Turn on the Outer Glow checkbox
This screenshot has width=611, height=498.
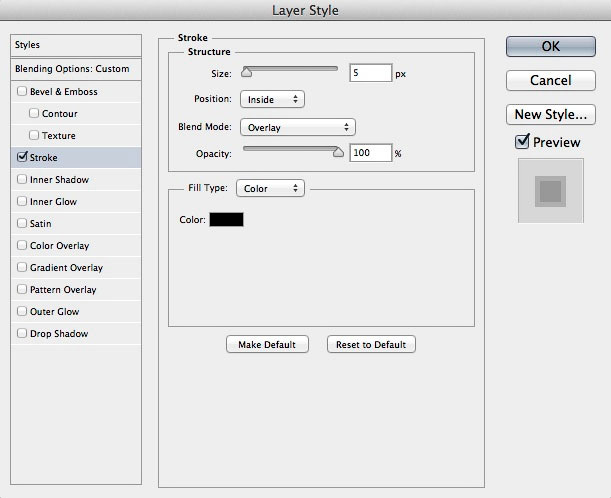coord(22,311)
